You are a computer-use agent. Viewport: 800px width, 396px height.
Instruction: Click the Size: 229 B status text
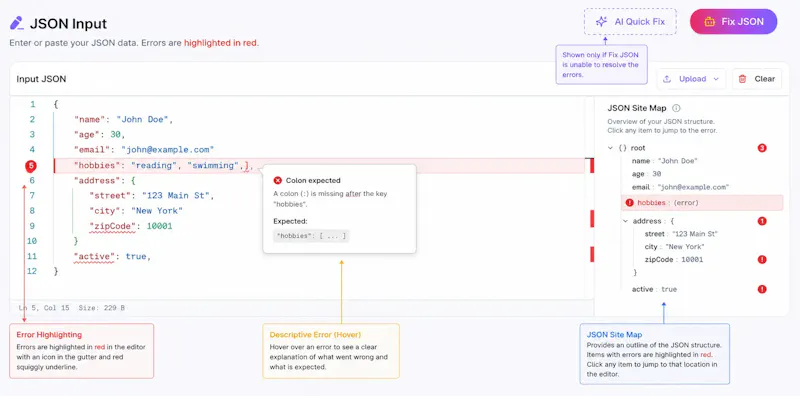pos(102,308)
